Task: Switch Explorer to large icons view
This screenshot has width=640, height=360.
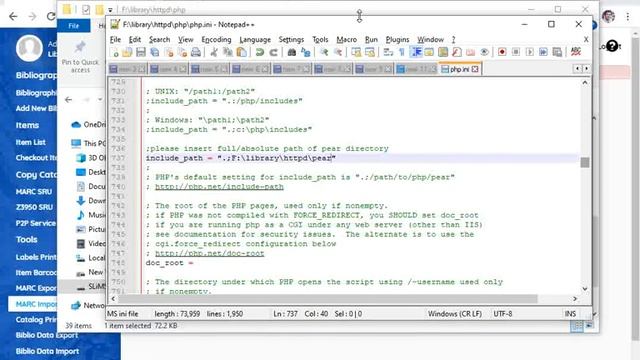Action: (x=589, y=326)
